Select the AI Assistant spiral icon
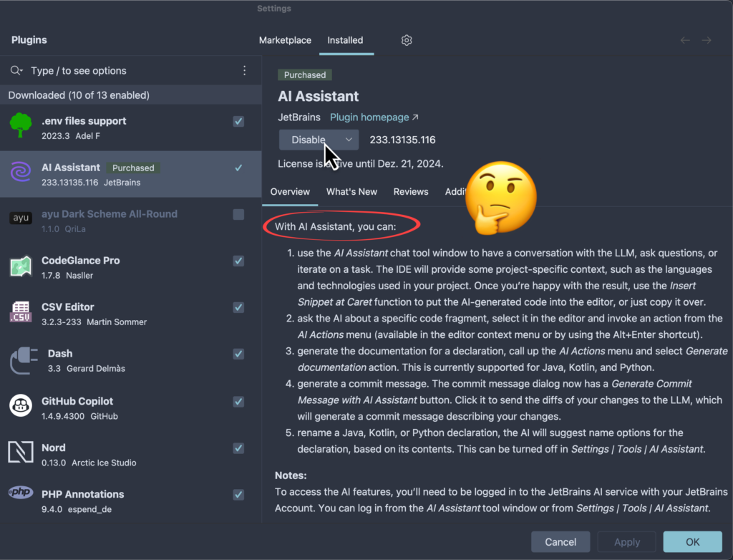The height and width of the screenshot is (560, 733). pyautogui.click(x=21, y=173)
